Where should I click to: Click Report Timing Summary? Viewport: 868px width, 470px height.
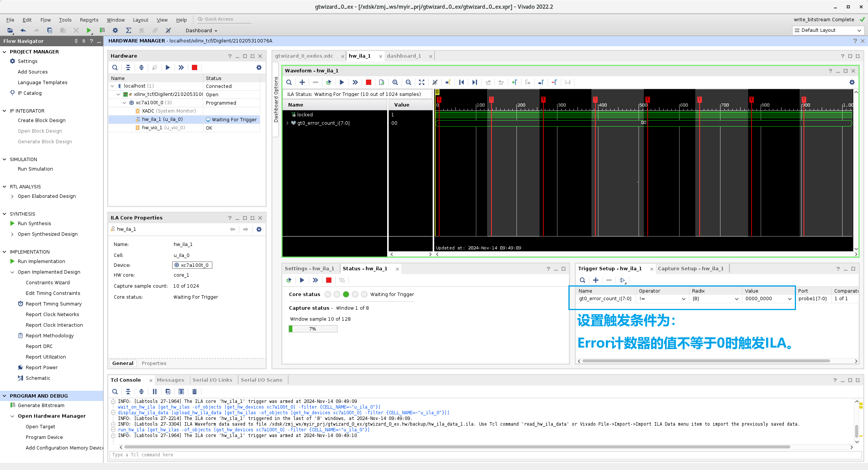[x=53, y=304]
